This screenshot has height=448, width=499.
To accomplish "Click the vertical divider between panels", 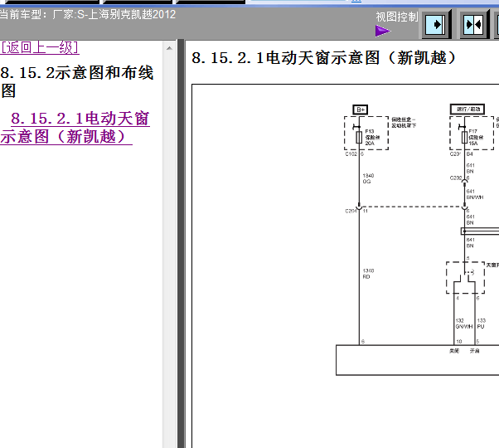I will point(181,244).
